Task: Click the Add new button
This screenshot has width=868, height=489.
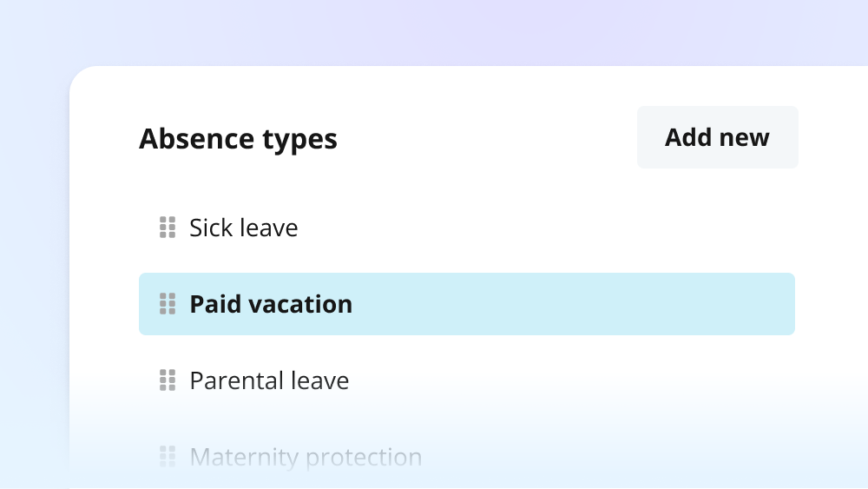Action: click(718, 137)
